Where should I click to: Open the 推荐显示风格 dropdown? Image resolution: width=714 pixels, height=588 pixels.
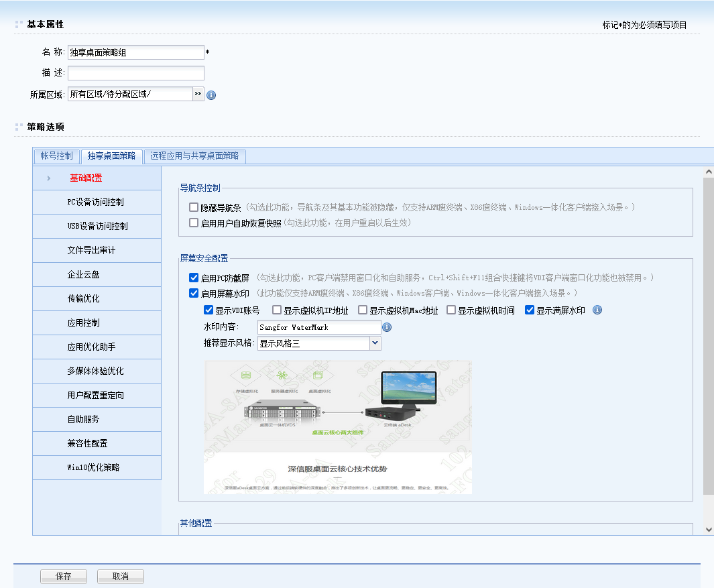coord(375,343)
